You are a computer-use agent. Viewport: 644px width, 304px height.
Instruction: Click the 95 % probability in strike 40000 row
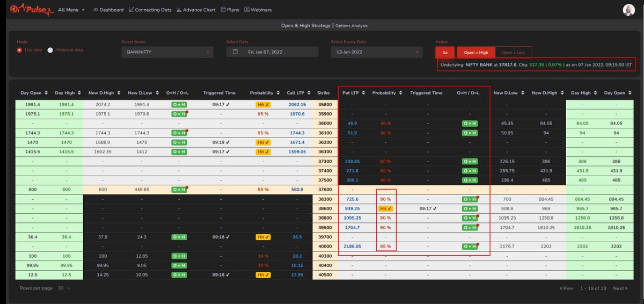coord(386,246)
